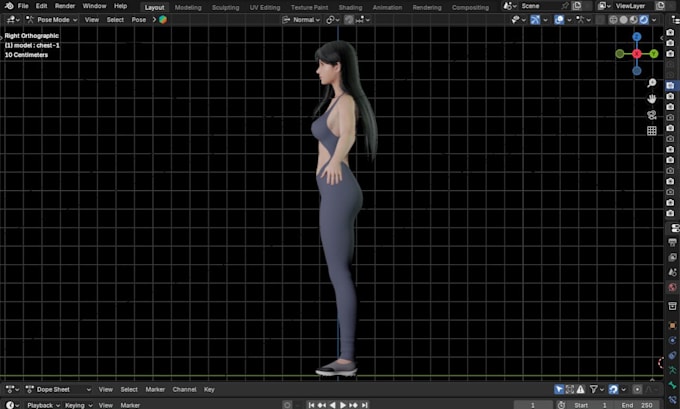Open the Window menu
The width and height of the screenshot is (680, 409).
click(x=94, y=6)
